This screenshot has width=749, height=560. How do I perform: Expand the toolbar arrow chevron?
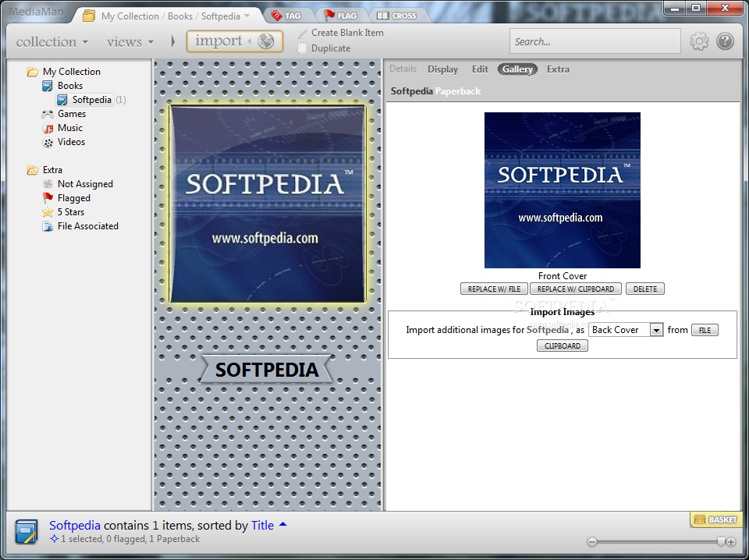pos(173,41)
